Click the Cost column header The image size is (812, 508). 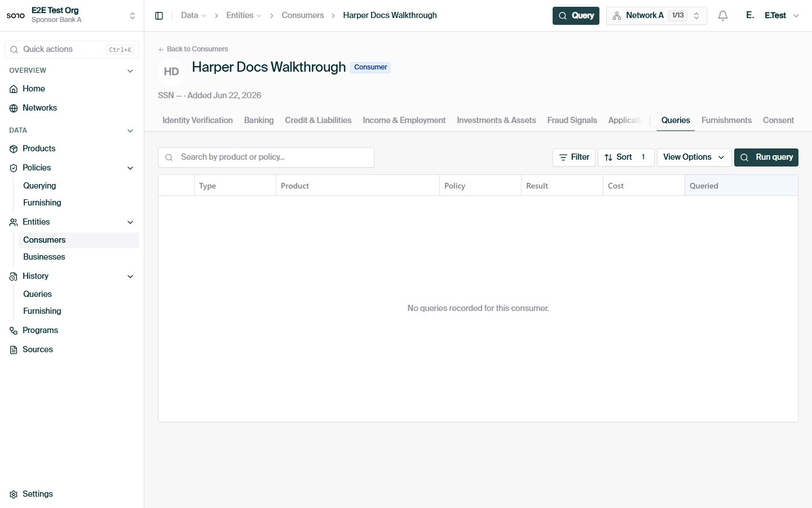(x=644, y=186)
